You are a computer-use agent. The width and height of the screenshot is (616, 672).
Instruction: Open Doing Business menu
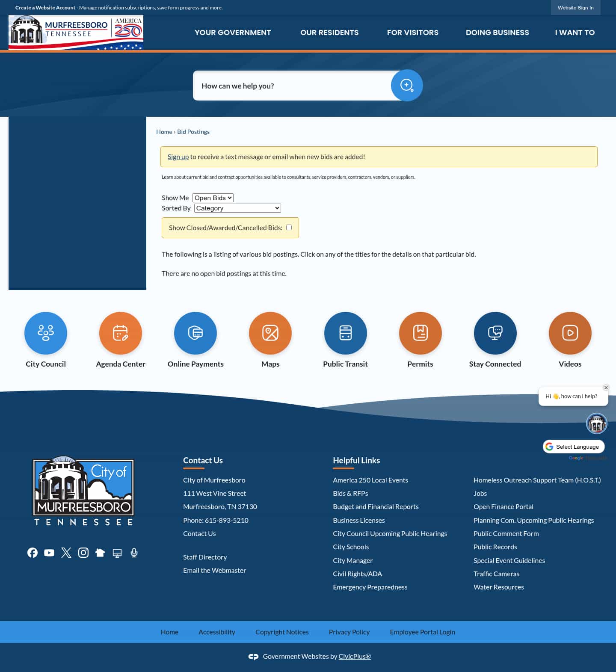pos(498,33)
